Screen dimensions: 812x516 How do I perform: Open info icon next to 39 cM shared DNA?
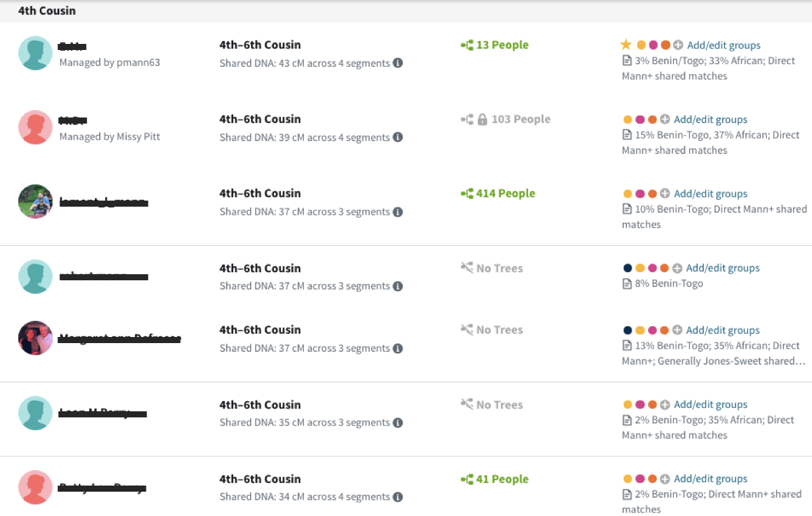coord(398,138)
